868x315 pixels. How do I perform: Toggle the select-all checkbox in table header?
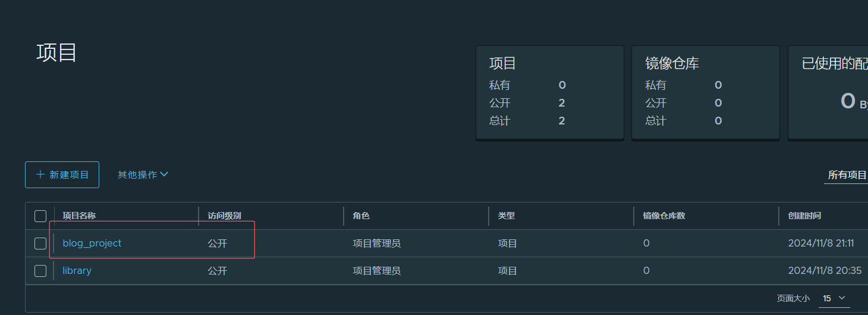pyautogui.click(x=40, y=216)
